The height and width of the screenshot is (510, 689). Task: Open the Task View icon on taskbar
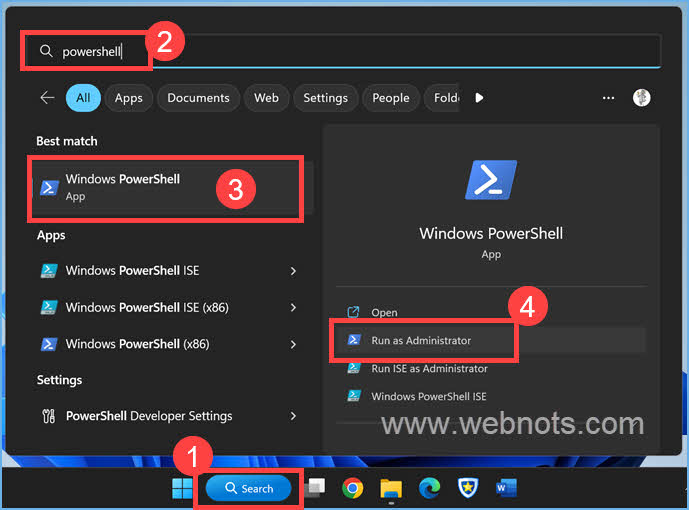(x=315, y=488)
